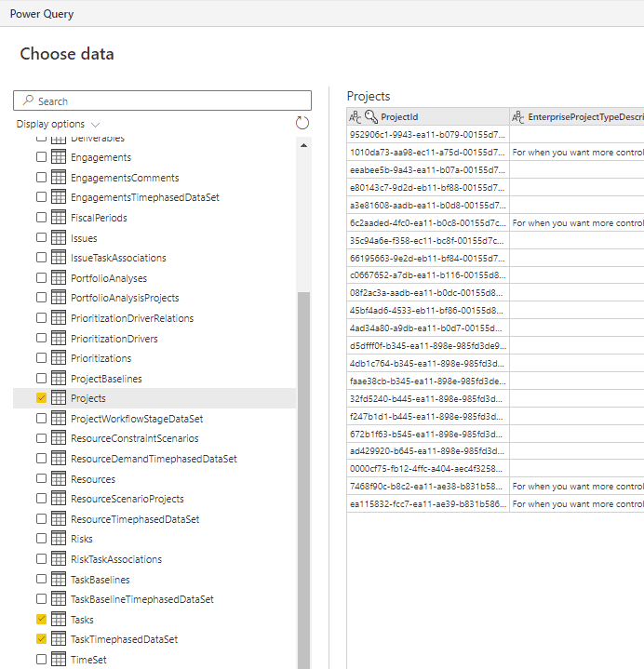The image size is (644, 669).
Task: Select the PortfolioAnalyses table name
Action: (109, 278)
